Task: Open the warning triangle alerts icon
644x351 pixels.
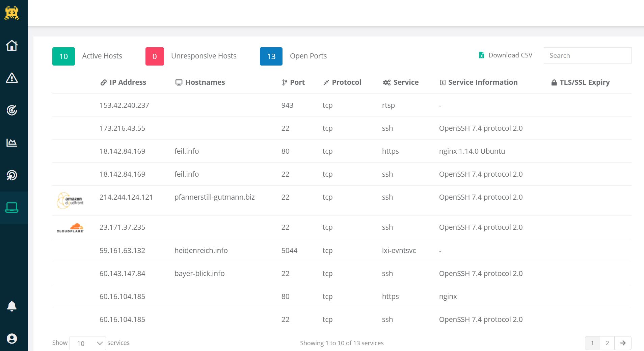Action: pyautogui.click(x=12, y=78)
